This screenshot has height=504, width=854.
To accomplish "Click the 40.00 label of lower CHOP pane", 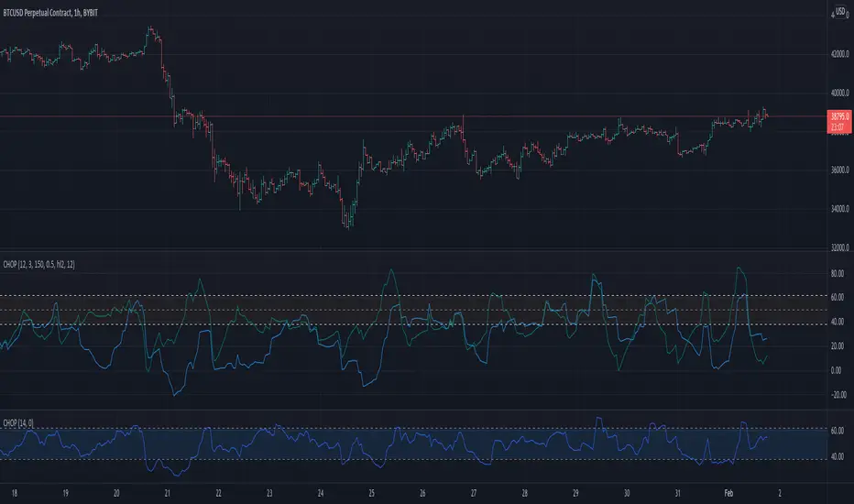I will point(838,456).
